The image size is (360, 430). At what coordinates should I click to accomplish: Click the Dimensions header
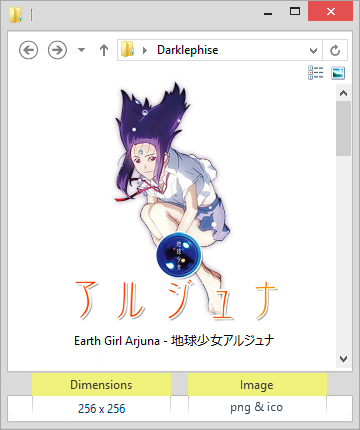(x=101, y=385)
